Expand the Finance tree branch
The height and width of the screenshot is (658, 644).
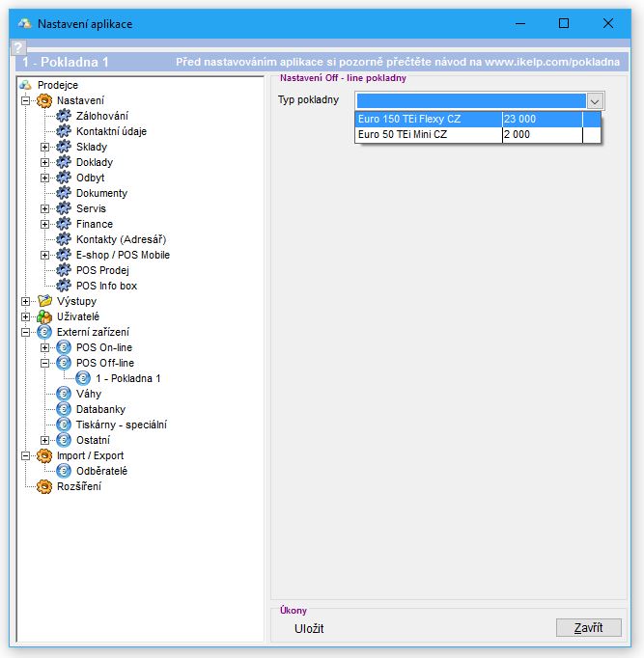44,224
